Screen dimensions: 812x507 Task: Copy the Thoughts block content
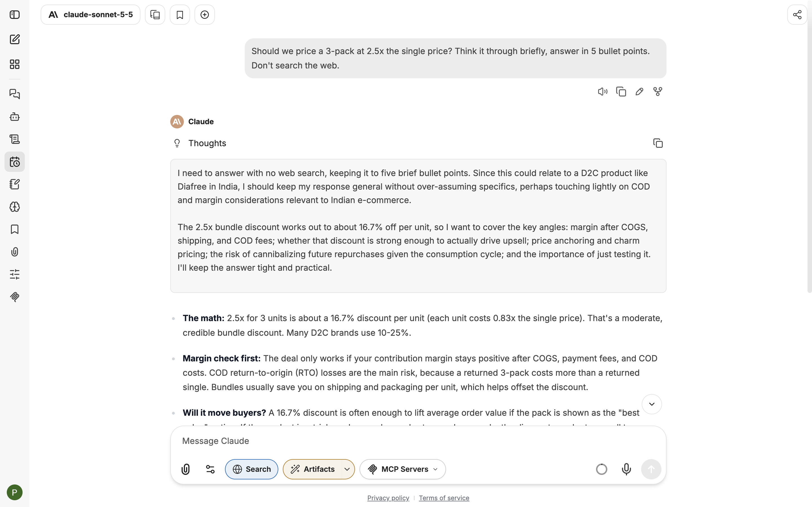(x=658, y=143)
